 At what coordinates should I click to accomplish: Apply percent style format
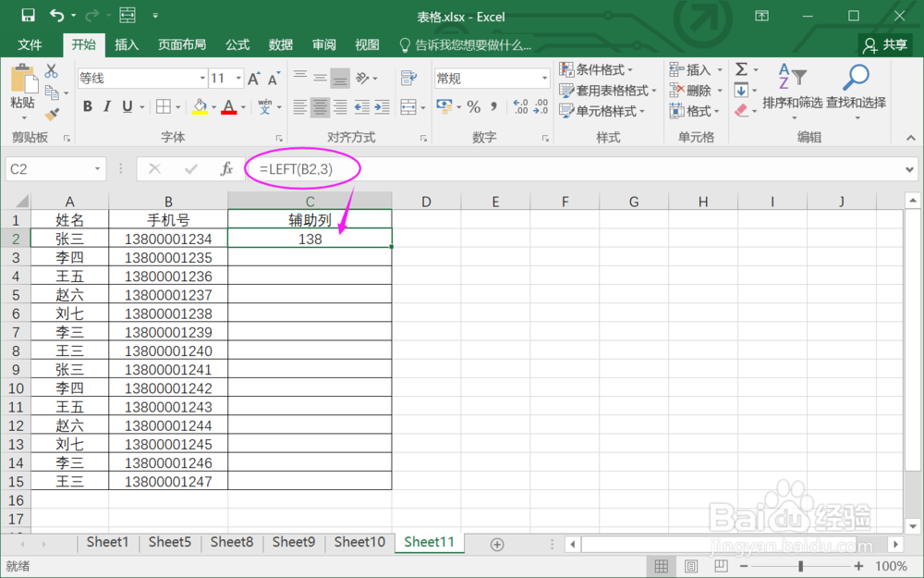tap(473, 106)
